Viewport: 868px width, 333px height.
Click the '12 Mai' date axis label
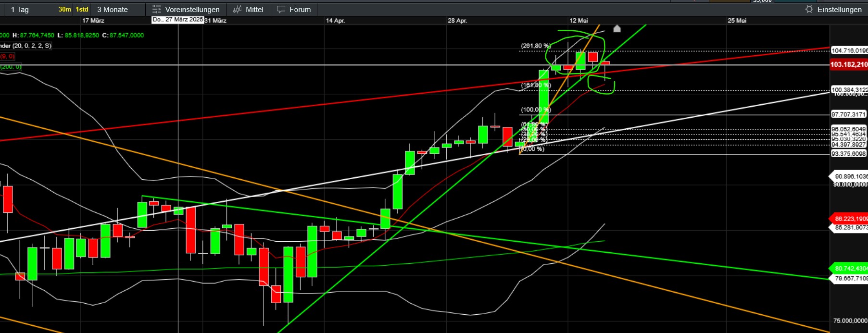[x=579, y=21]
